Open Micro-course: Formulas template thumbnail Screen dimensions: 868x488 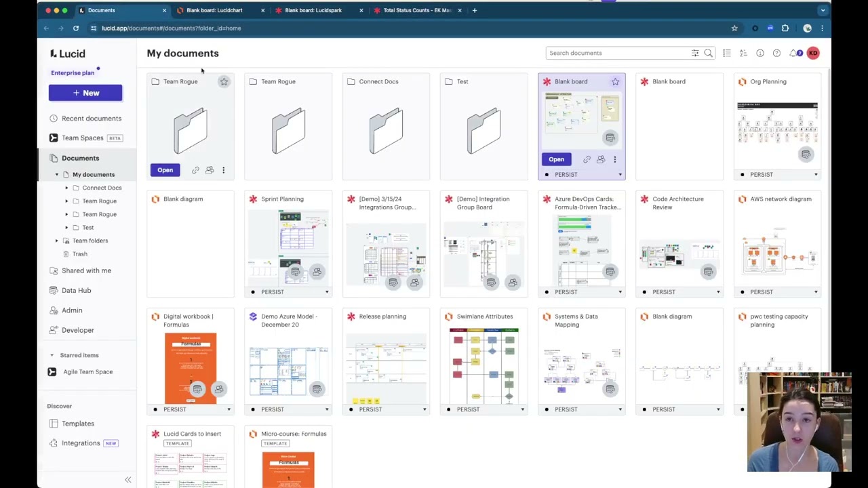288,469
